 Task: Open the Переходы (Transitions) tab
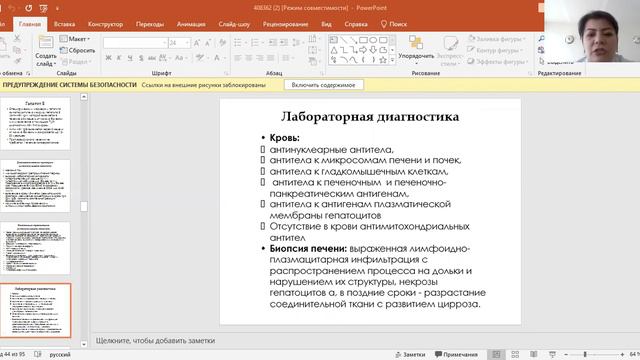coord(150,24)
